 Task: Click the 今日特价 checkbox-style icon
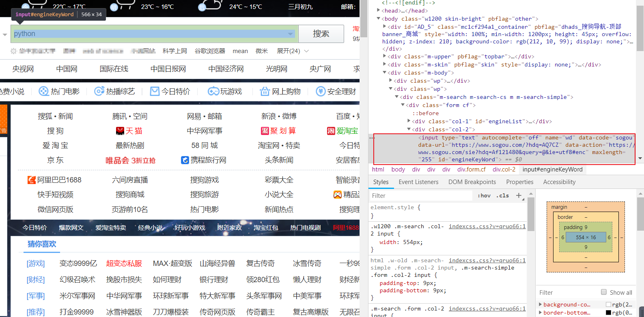(155, 91)
